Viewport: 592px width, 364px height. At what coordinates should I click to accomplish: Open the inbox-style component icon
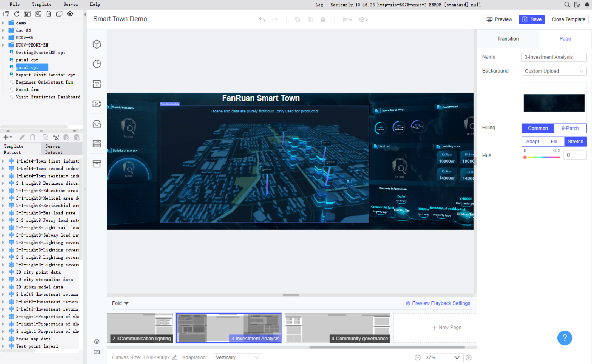click(x=97, y=124)
